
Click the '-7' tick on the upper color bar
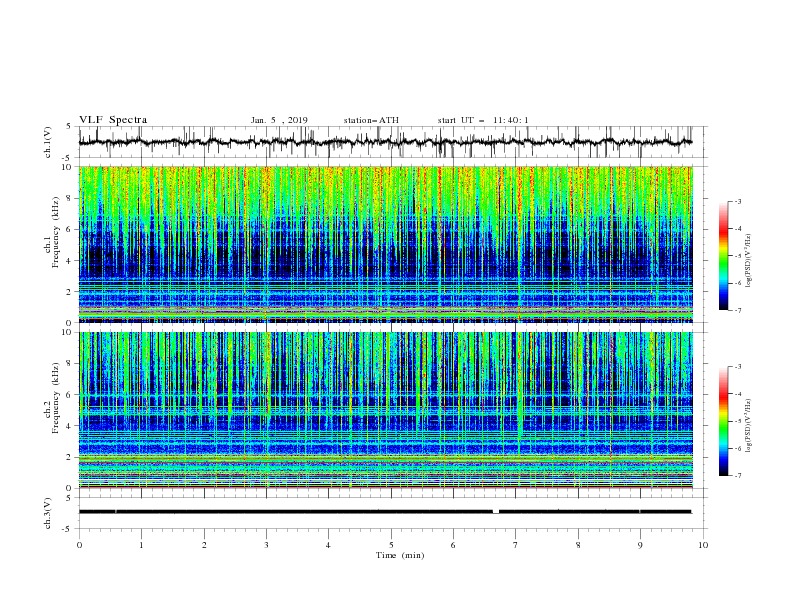(x=737, y=310)
